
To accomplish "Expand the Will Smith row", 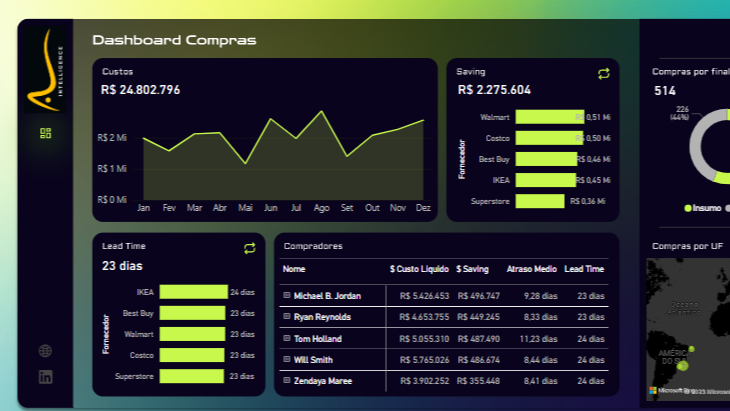I will coord(287,360).
